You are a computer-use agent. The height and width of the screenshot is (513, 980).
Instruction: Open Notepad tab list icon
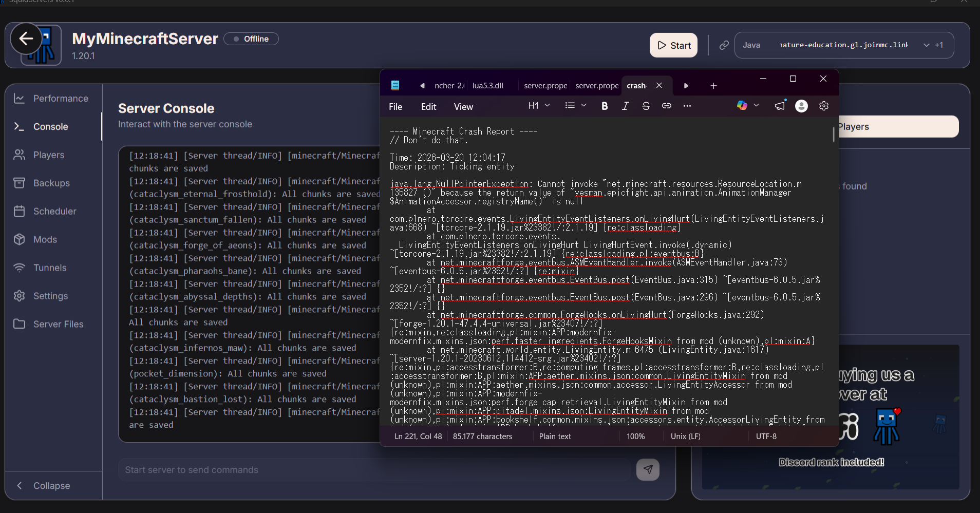(395, 85)
